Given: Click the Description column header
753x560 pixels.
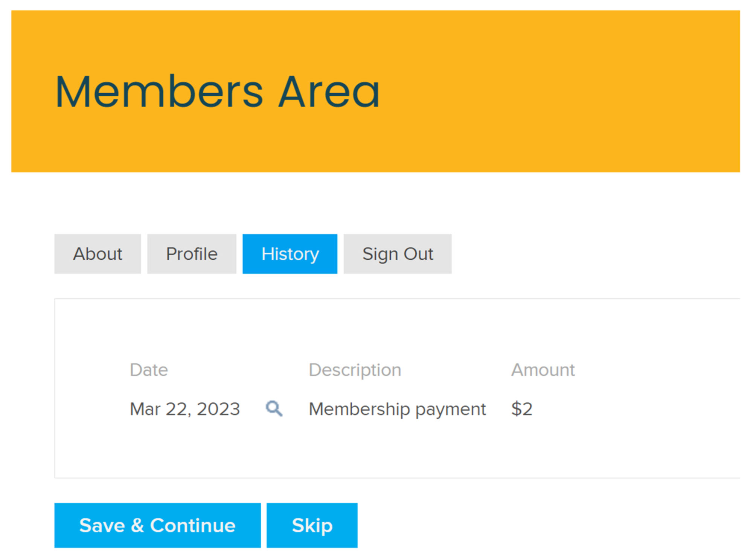Looking at the screenshot, I should point(355,370).
